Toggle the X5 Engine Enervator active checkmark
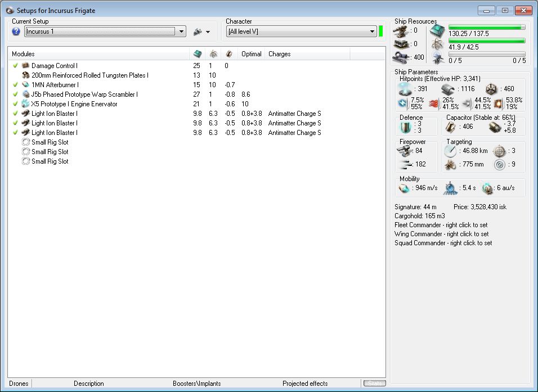 pos(15,103)
